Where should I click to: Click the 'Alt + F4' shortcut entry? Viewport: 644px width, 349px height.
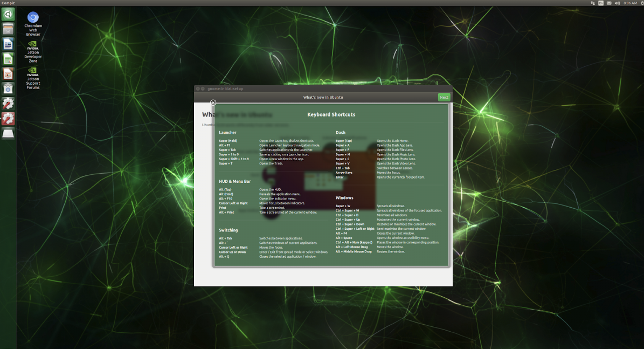tap(341, 233)
